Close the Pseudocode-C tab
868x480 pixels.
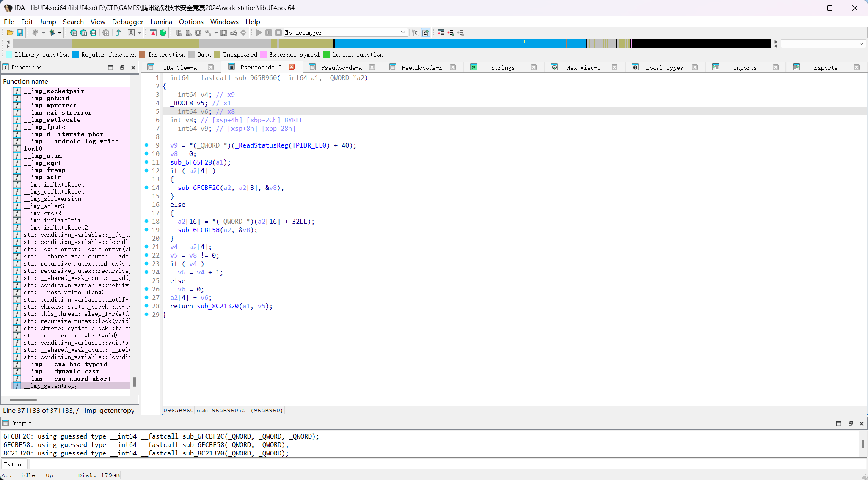(292, 67)
